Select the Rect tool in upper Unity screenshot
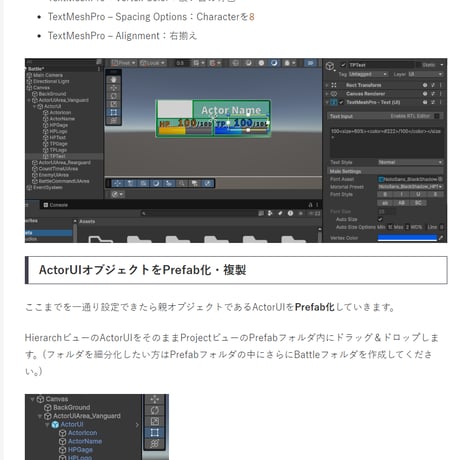Viewport: 460px width, 460px height. pyautogui.click(x=113, y=112)
